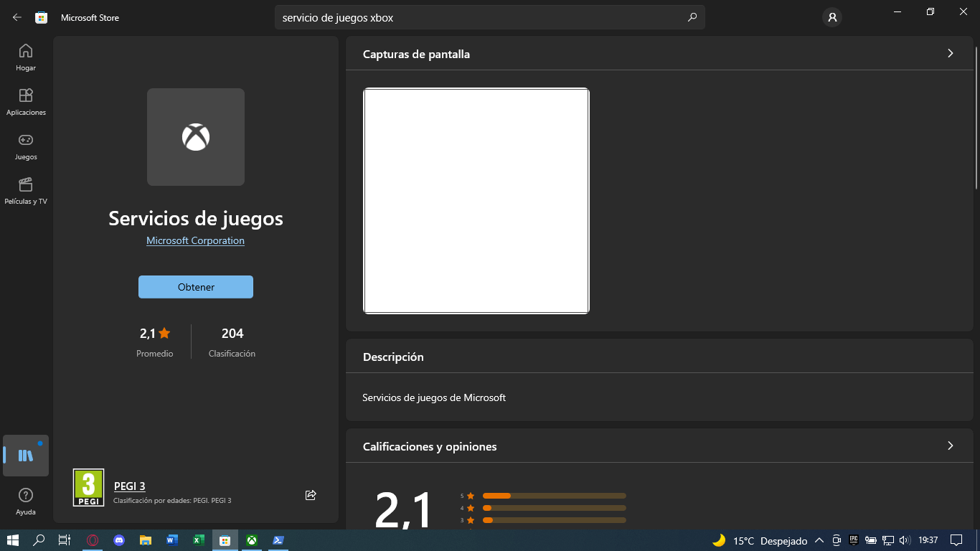Viewport: 980px width, 551px height.
Task: Click the Microsoft Store logo icon
Action: [x=42, y=17]
